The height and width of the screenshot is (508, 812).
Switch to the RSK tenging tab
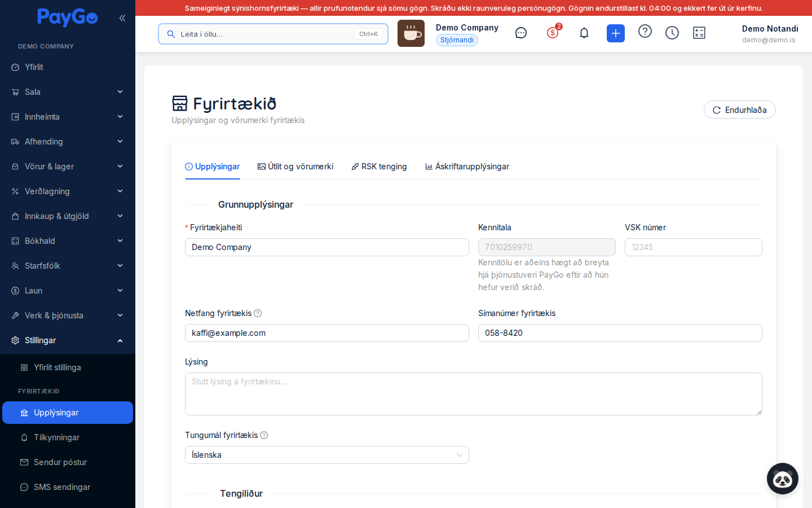tap(379, 167)
